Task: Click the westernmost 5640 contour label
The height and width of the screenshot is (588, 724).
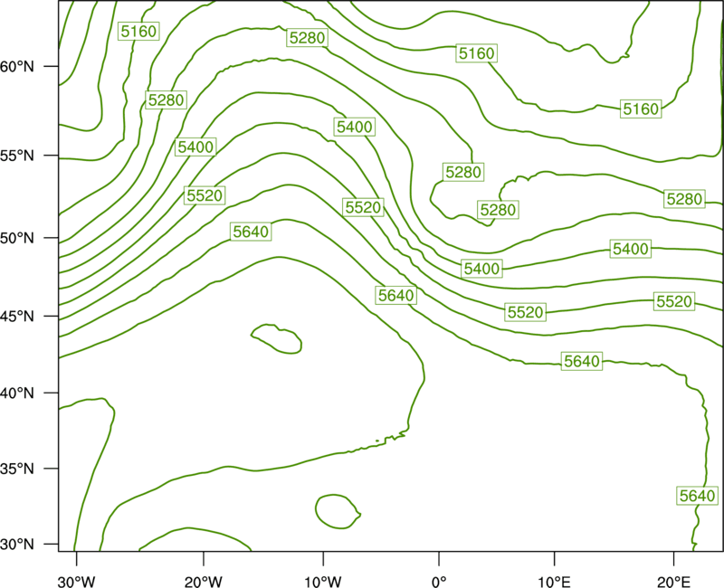Action: pos(251,232)
